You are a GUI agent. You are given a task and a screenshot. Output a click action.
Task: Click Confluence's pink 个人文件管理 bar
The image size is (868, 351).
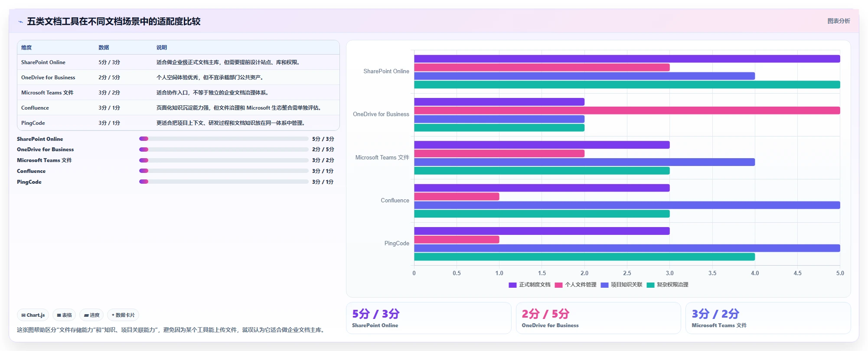pos(457,197)
